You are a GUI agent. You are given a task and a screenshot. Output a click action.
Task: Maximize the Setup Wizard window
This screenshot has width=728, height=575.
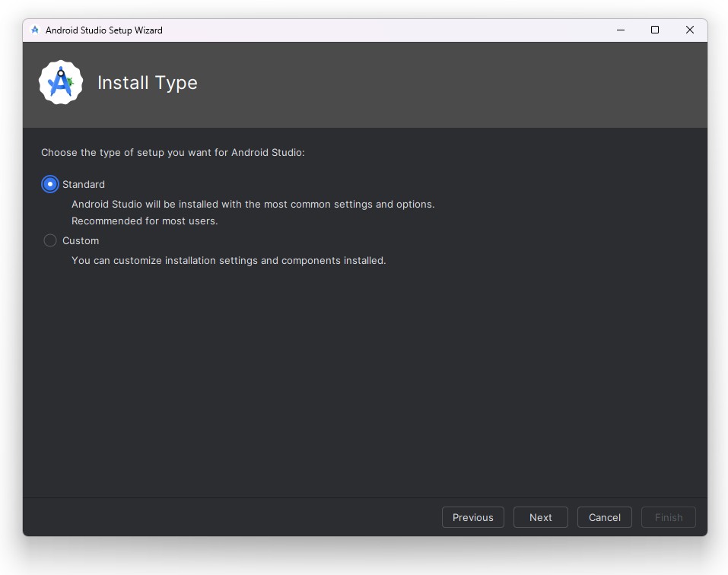[x=655, y=30]
